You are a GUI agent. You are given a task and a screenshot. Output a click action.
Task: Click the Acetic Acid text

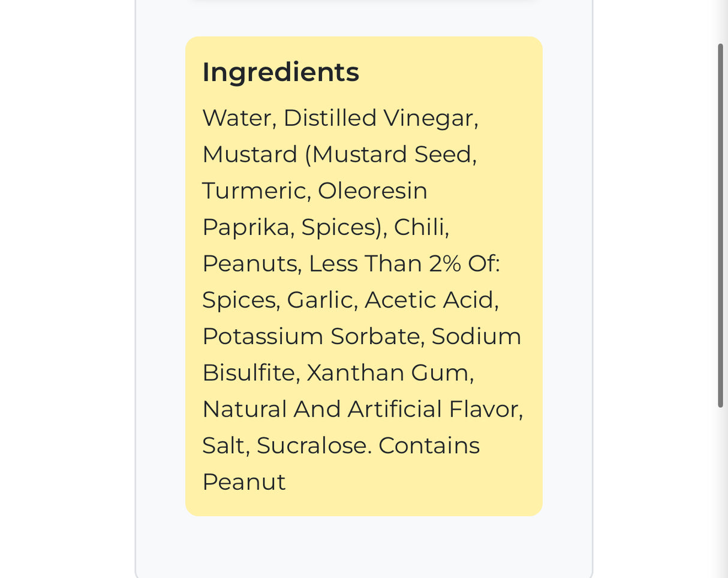[x=431, y=300]
